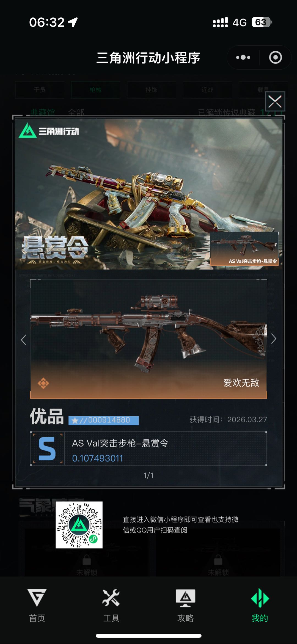
Task: Tap the wear value 0.107493011
Action: pos(98,458)
